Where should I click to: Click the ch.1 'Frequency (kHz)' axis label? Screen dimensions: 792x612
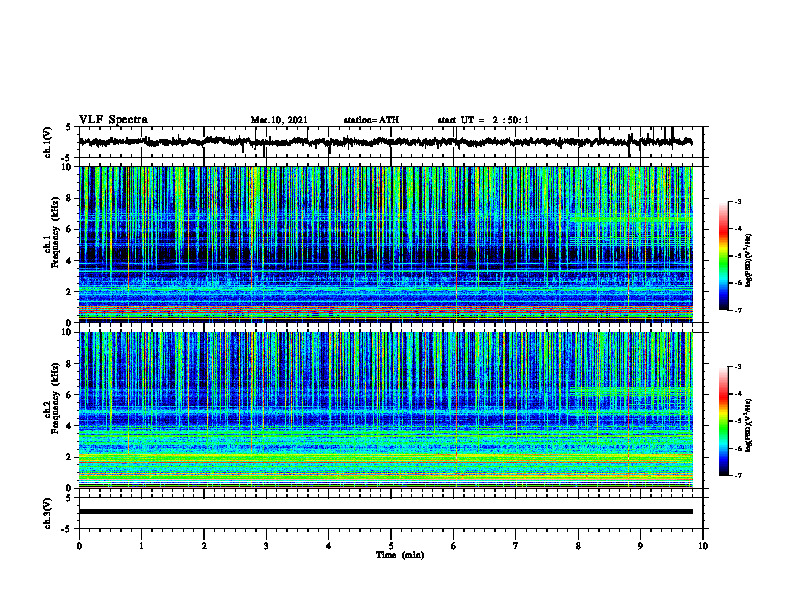55,232
